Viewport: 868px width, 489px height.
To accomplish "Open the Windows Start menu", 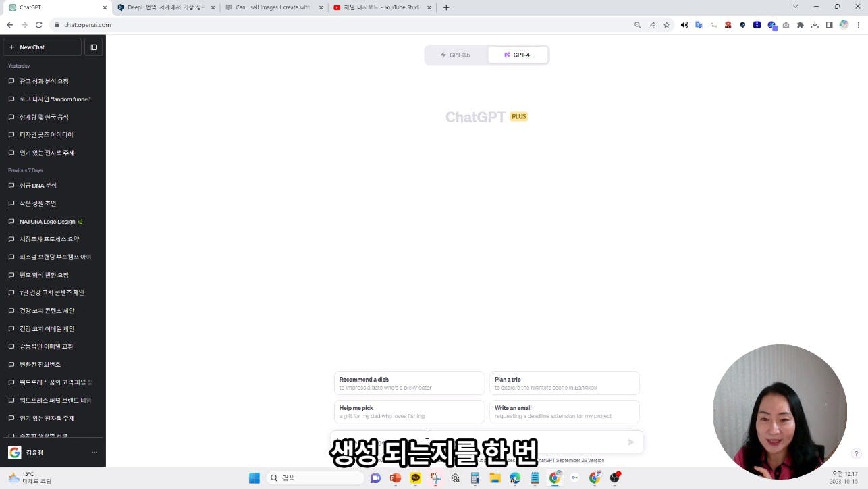I will [x=254, y=478].
